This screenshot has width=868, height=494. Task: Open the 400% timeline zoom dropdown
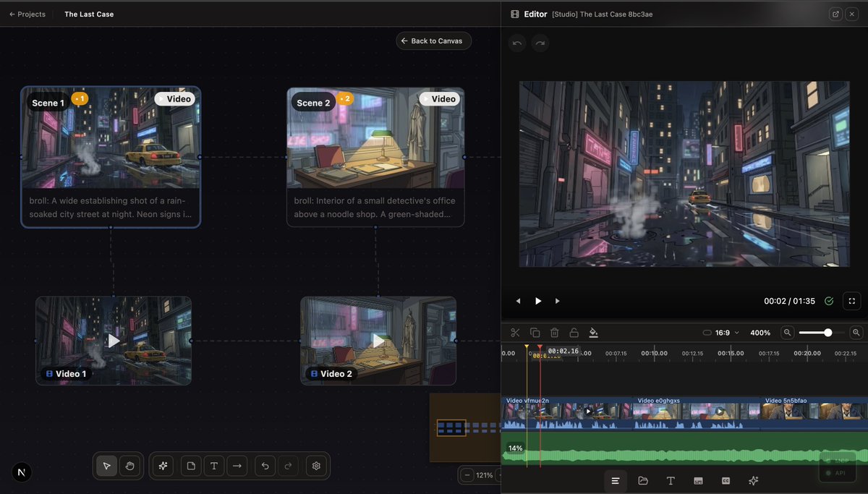coord(760,332)
